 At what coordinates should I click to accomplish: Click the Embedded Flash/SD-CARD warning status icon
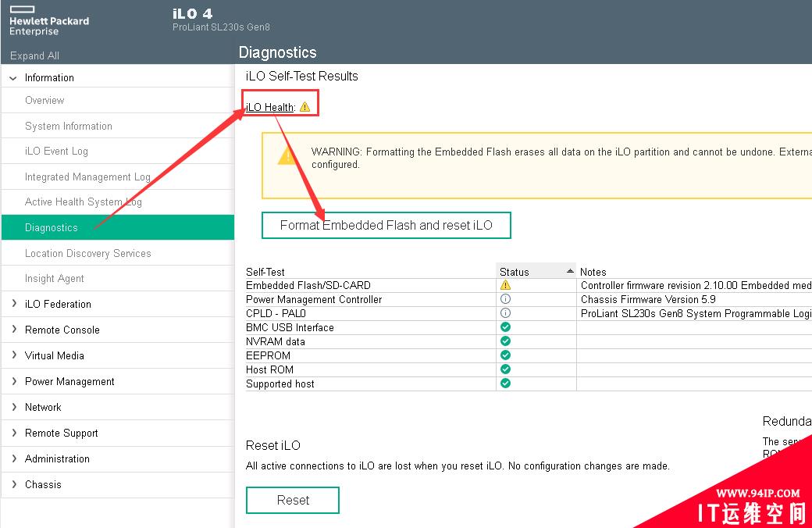pos(505,285)
